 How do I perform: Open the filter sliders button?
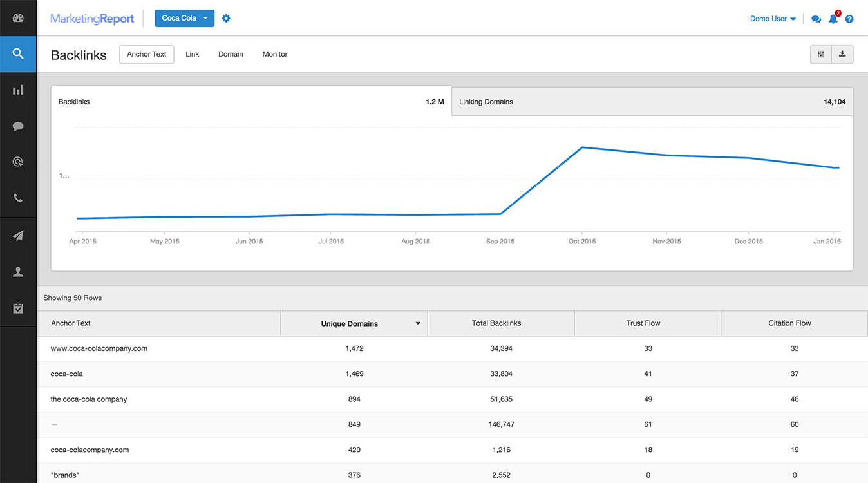coord(821,54)
